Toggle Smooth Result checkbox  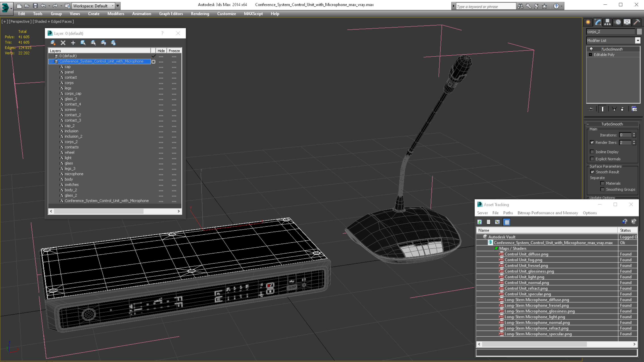tap(592, 172)
